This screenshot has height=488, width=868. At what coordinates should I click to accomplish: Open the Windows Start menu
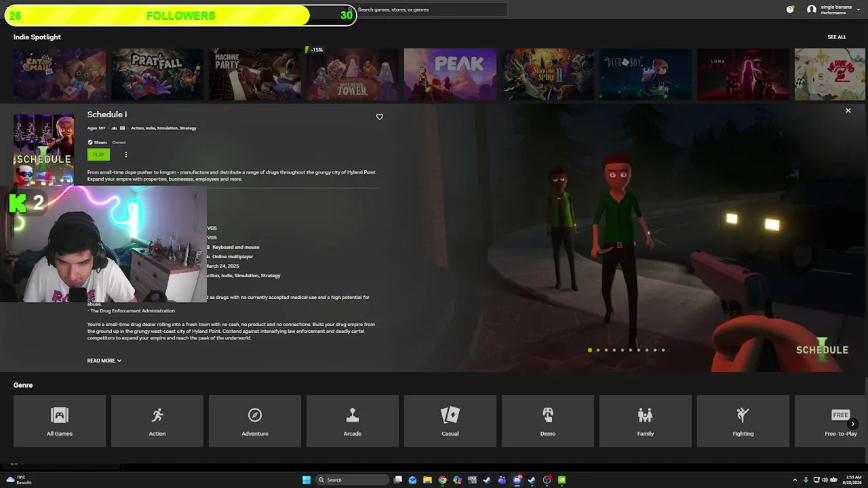click(x=307, y=480)
